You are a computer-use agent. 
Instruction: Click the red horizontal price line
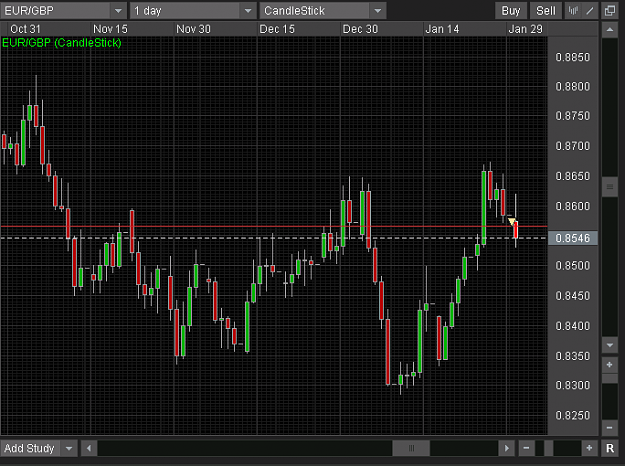pyautogui.click(x=274, y=226)
